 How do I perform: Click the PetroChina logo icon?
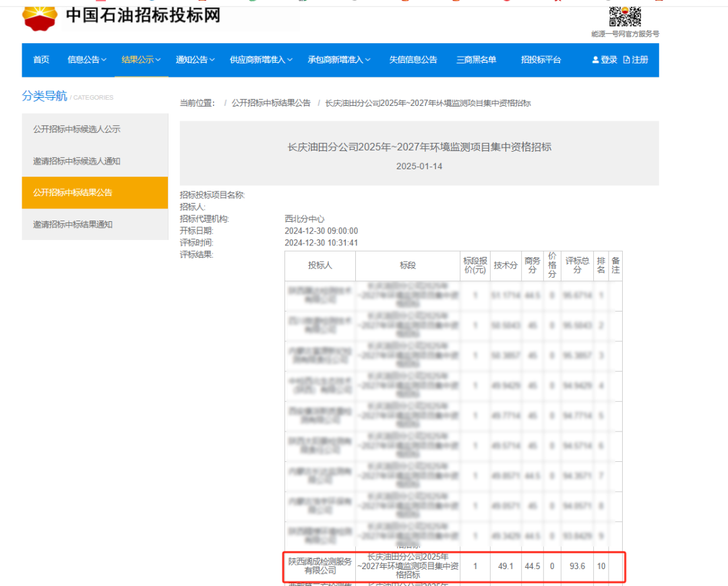(x=40, y=18)
